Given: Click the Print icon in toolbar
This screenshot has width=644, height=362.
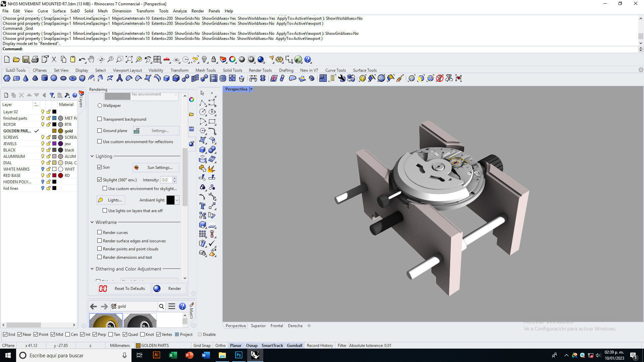Looking at the screenshot, I should pyautogui.click(x=35, y=60).
